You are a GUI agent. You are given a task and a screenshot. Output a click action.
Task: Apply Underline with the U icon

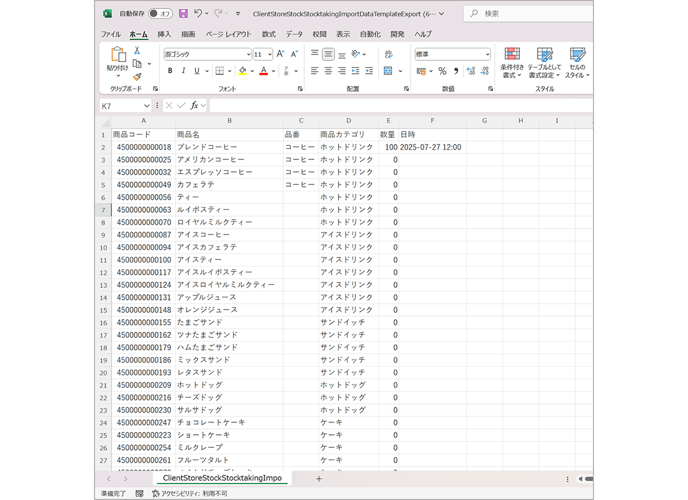[197, 71]
